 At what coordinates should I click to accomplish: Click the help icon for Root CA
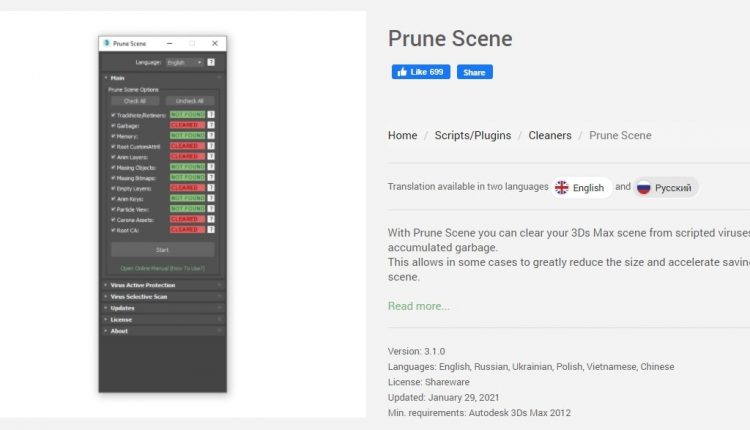pos(212,229)
